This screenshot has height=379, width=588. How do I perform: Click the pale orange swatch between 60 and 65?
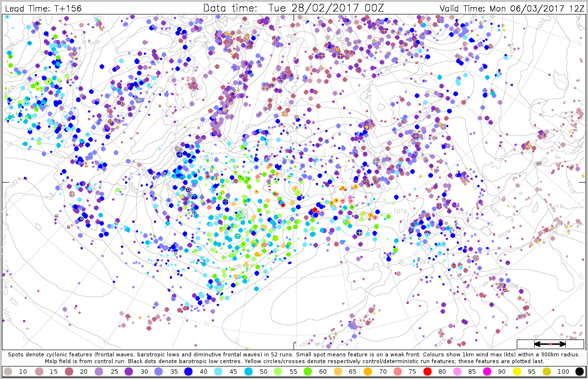(339, 371)
